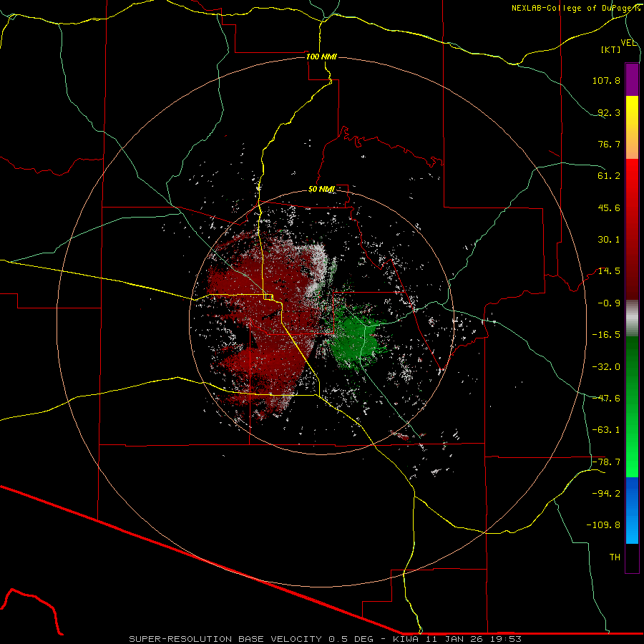Click the VEL legend title
Viewport: 644px width, 644px height.
[x=628, y=43]
